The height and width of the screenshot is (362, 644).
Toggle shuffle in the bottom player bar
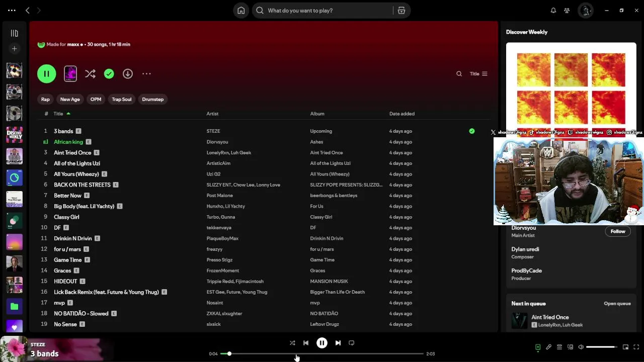click(292, 343)
